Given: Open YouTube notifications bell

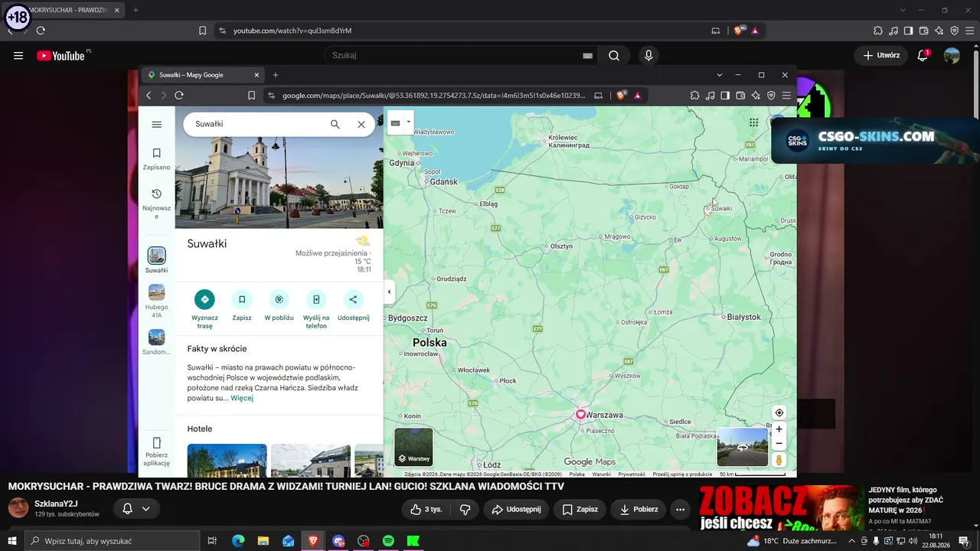Looking at the screenshot, I should coord(923,55).
